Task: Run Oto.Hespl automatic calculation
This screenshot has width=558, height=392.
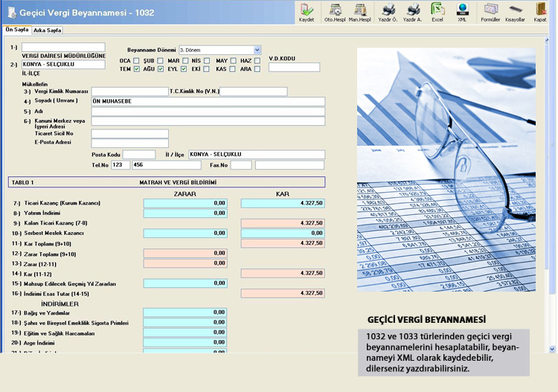Action: 335,12
